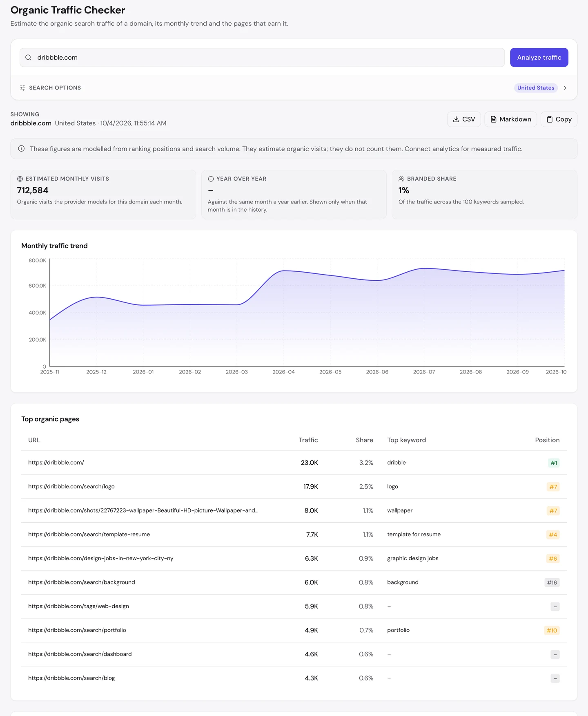
Task: Click the #10 position badge for portfolio
Action: [x=552, y=631]
